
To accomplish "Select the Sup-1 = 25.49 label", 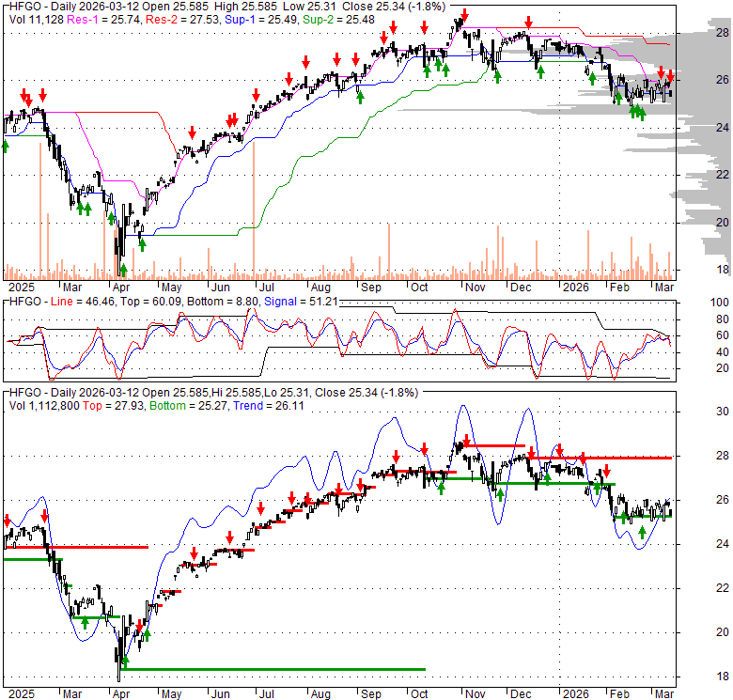I will click(x=261, y=20).
